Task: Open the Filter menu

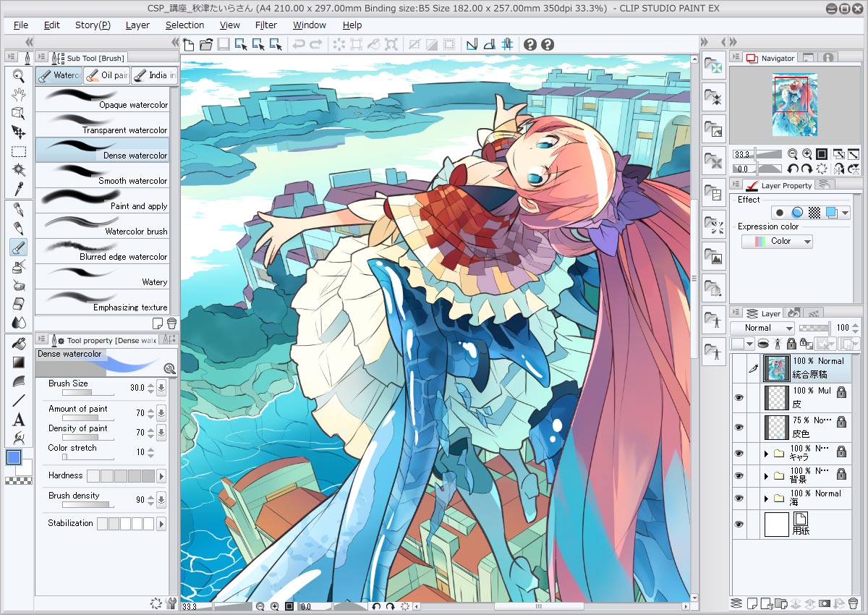Action: coord(266,25)
